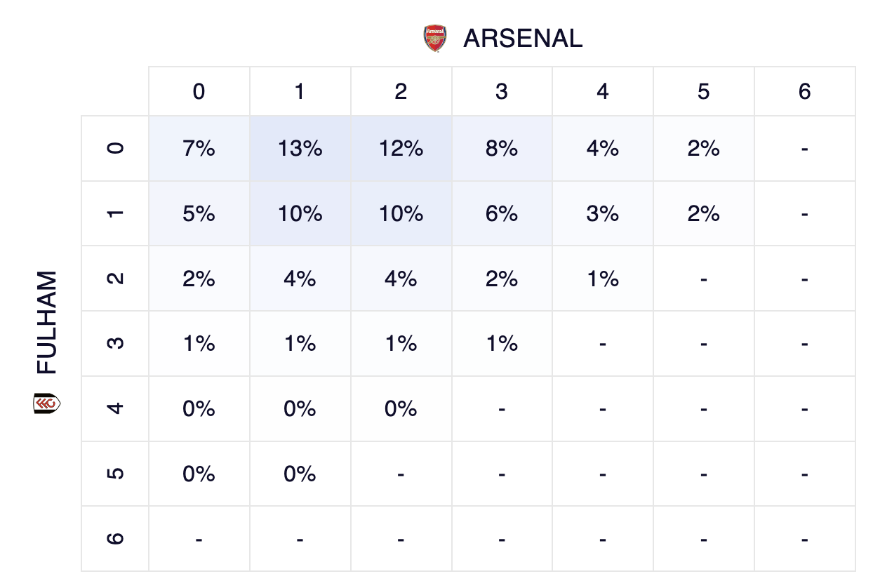Screen dimensions: 873x588
Task: Select the ARSENAL team name label
Action: coord(523,39)
